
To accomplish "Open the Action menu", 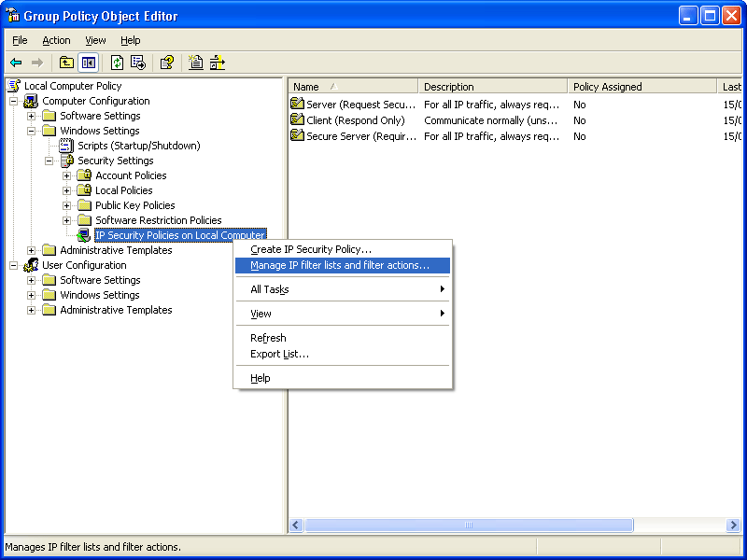I will [56, 40].
